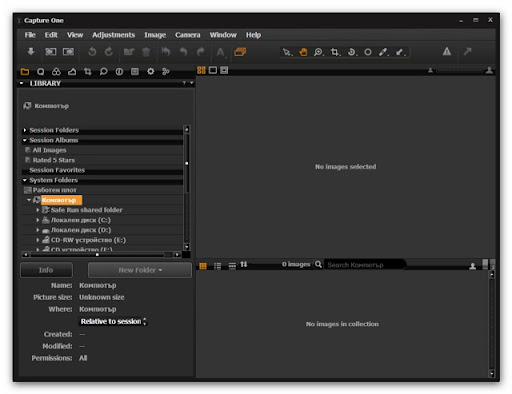This screenshot has height=394, width=512.
Task: Open the Capture tool tab icon
Action: (41, 72)
